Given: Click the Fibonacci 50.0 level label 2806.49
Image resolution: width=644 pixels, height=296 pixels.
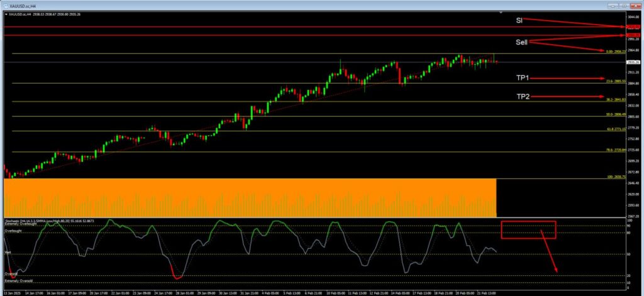Looking at the screenshot, I should (x=616, y=114).
